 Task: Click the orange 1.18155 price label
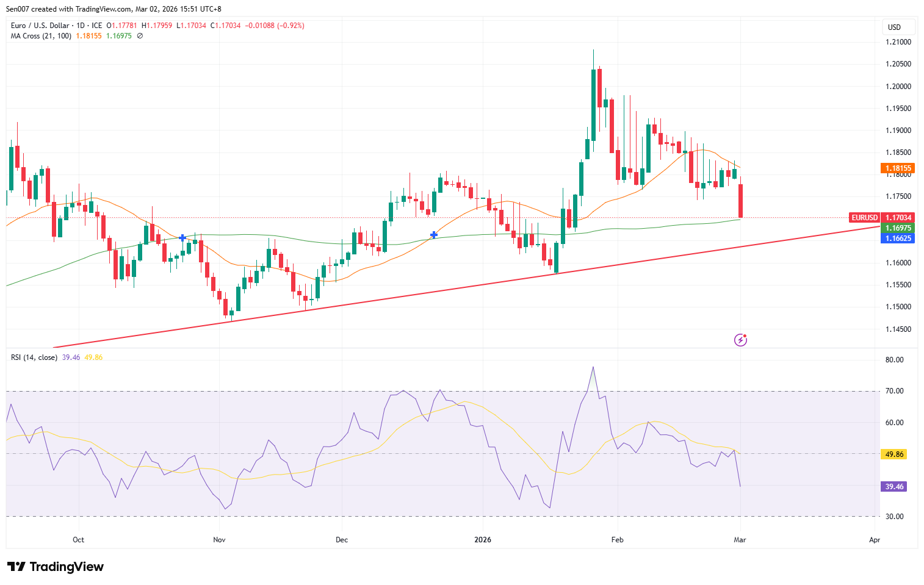click(x=898, y=168)
